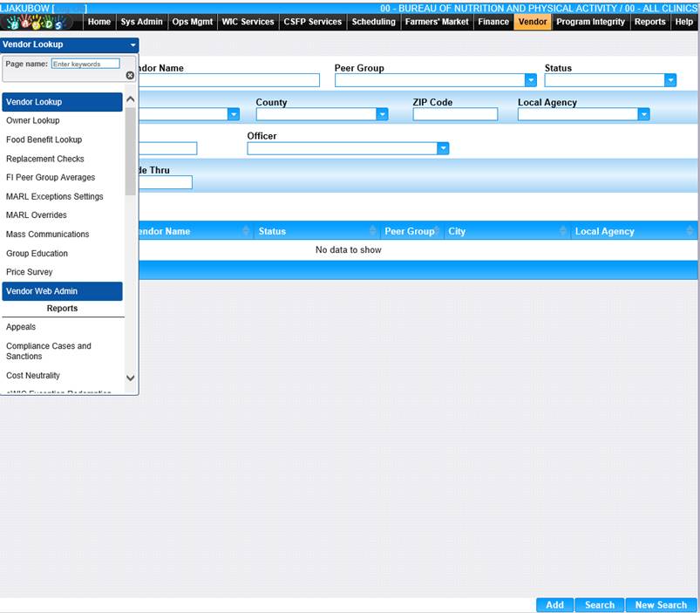Screen dimensions: 700x613
Task: Open the Status dropdown
Action: [670, 80]
